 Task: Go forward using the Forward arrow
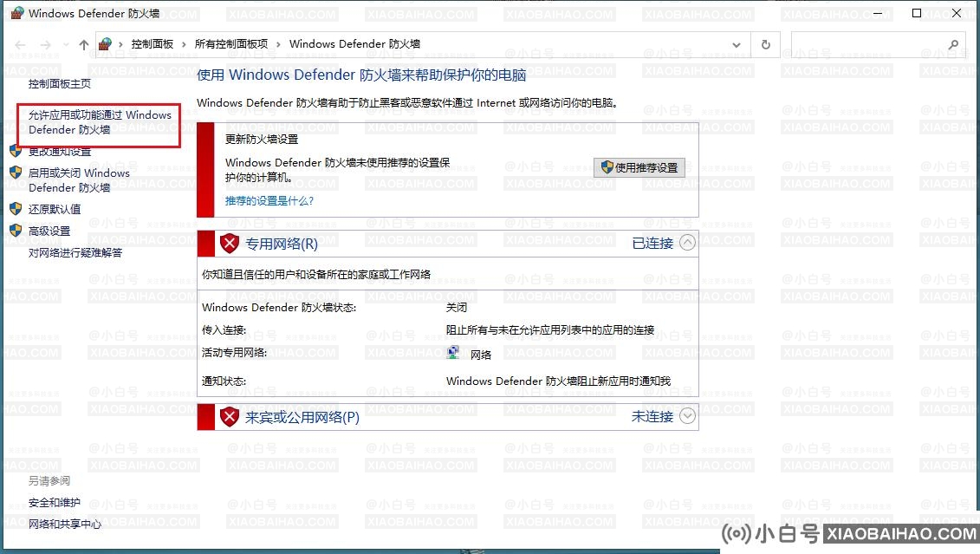[x=46, y=45]
